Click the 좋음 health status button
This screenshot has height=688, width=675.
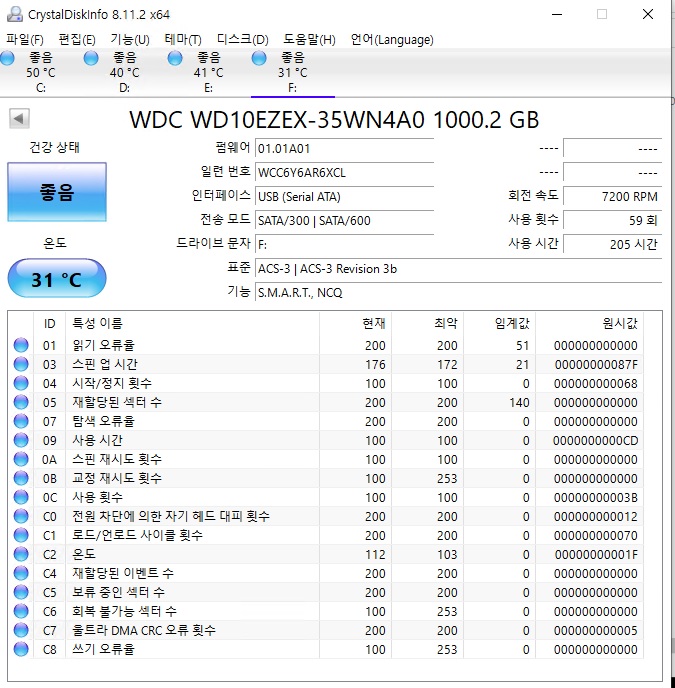(57, 192)
